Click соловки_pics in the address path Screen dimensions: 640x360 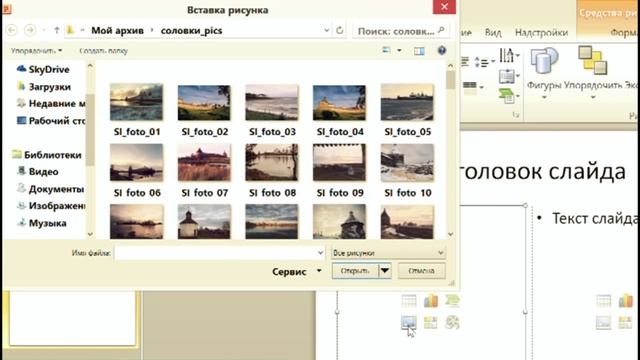pyautogui.click(x=191, y=31)
